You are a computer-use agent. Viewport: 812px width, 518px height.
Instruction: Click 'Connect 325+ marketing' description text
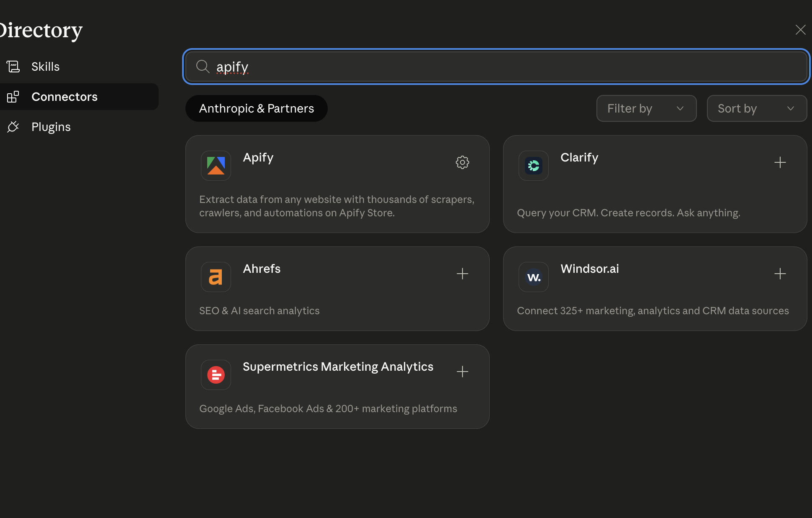click(x=653, y=311)
